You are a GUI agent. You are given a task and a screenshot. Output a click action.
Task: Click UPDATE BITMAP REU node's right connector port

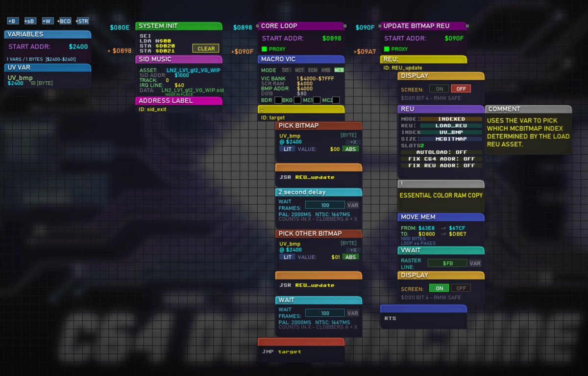click(x=467, y=26)
